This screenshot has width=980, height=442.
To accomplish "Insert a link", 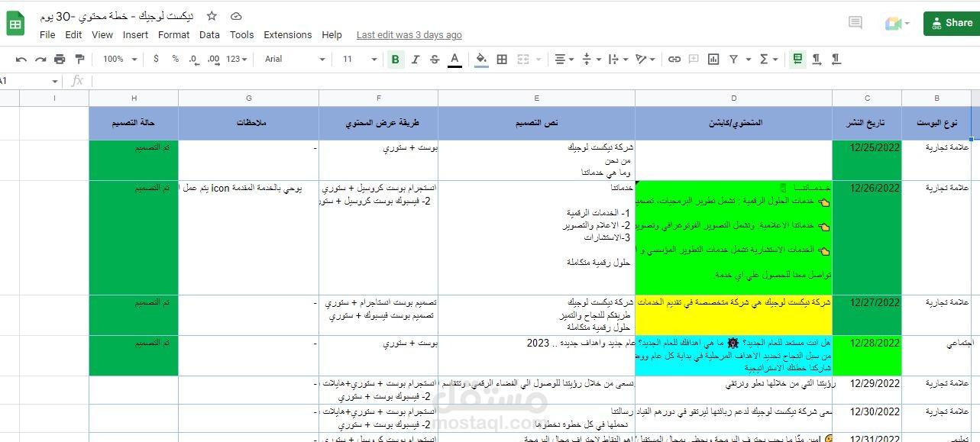I will tap(674, 59).
